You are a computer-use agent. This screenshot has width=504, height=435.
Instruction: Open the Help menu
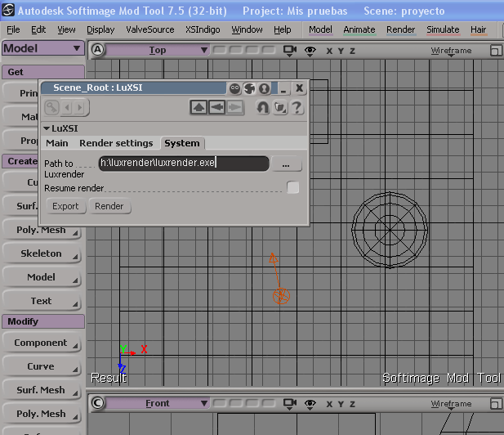click(282, 29)
